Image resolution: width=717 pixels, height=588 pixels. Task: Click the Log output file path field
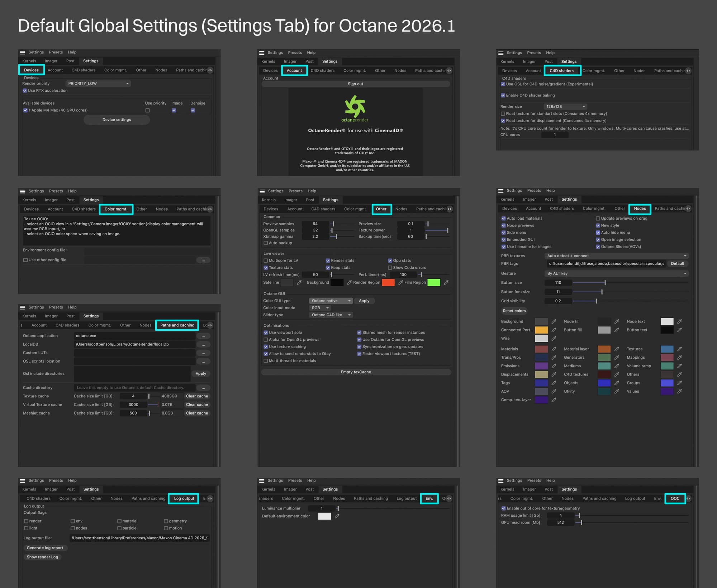pos(139,538)
